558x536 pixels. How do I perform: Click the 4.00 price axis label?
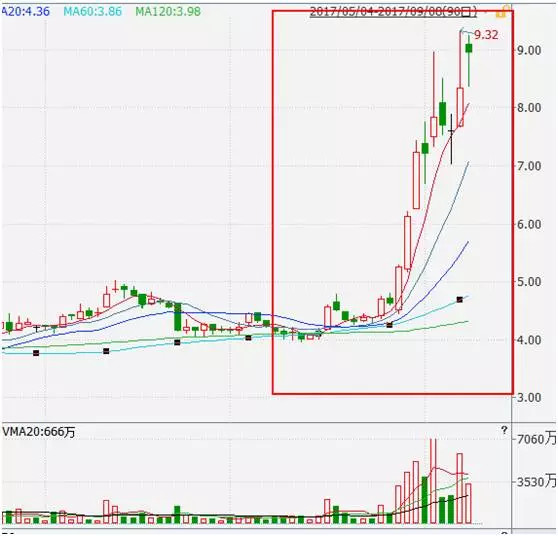[x=529, y=340]
